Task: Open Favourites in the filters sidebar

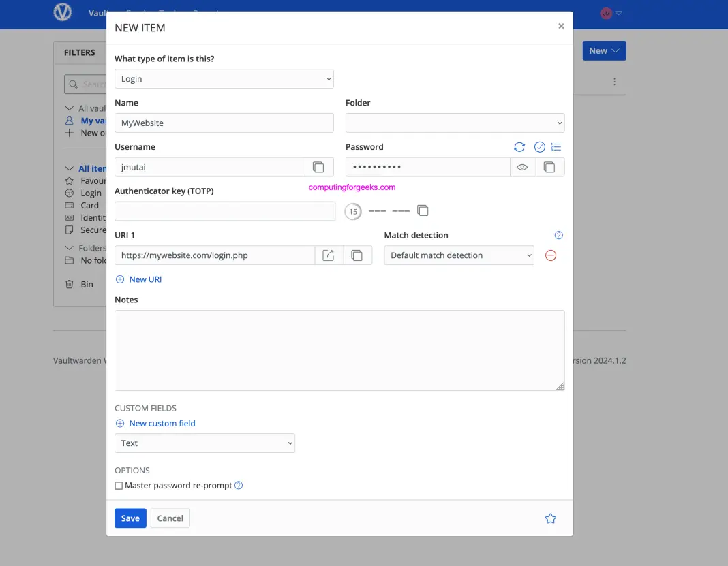Action: (x=92, y=180)
